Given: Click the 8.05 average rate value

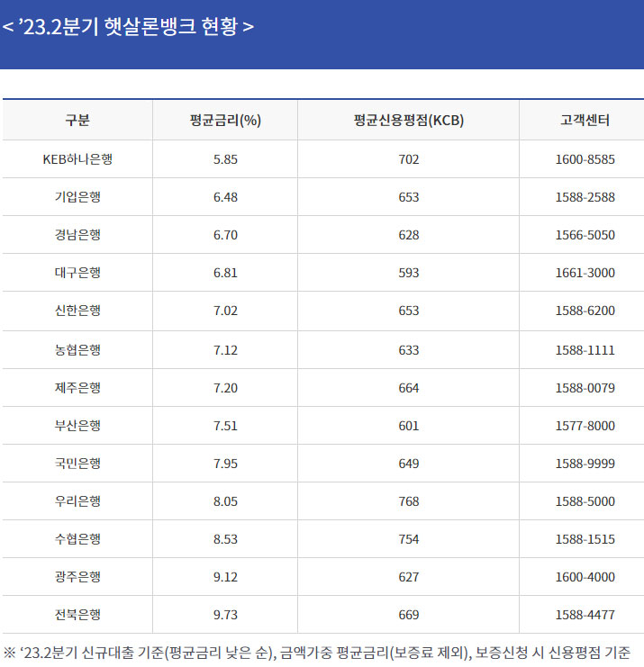Looking at the screenshot, I should (225, 501).
